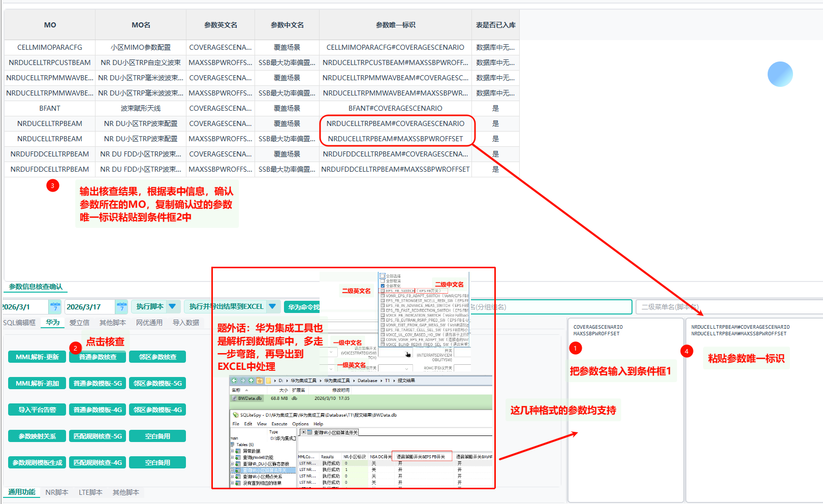Click the 参数规则模板生成 button
The image size is (823, 504).
tap(37, 462)
